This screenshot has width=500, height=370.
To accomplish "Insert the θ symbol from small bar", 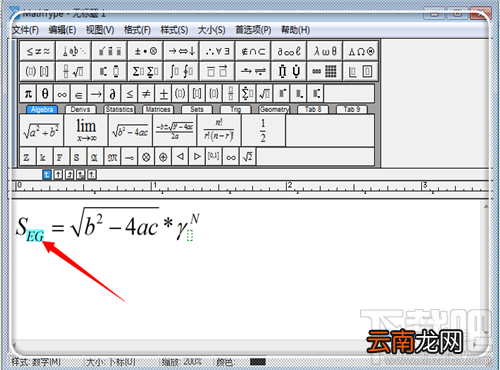I will [x=45, y=94].
